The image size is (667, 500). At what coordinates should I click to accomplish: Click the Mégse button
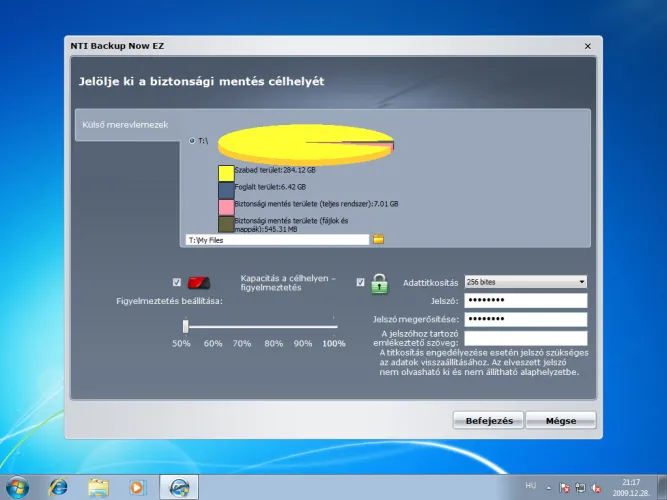pyautogui.click(x=561, y=420)
